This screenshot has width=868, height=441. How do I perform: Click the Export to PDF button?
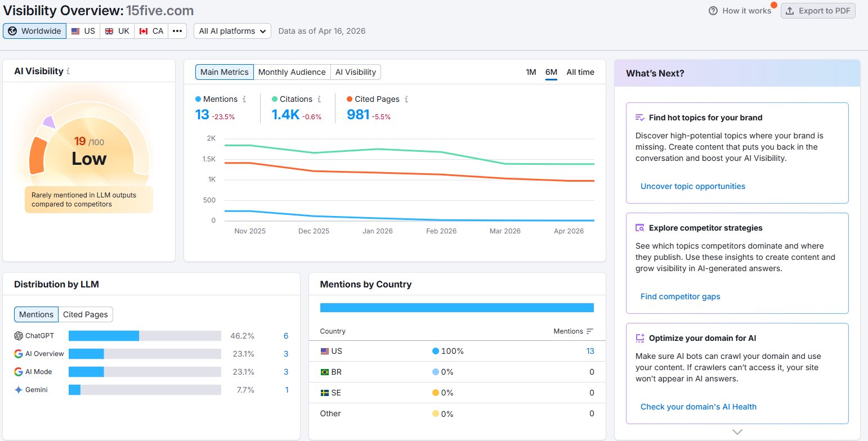(818, 11)
